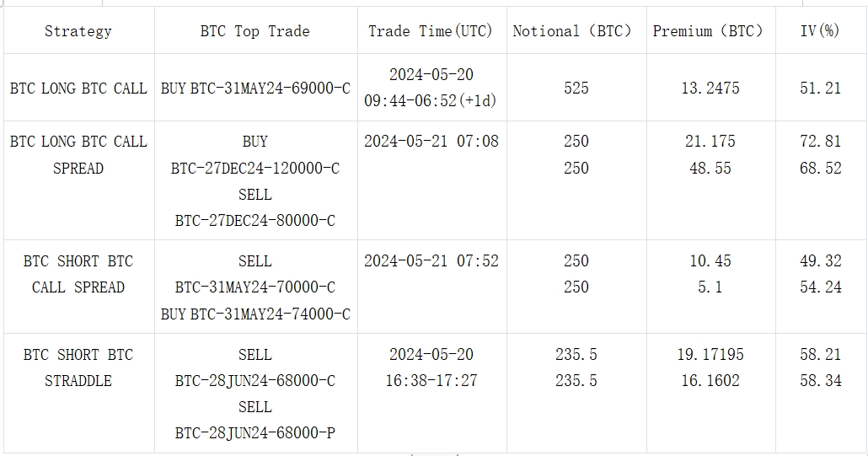Select the BTC Top Trade header cell
868x456 pixels.
click(x=255, y=30)
